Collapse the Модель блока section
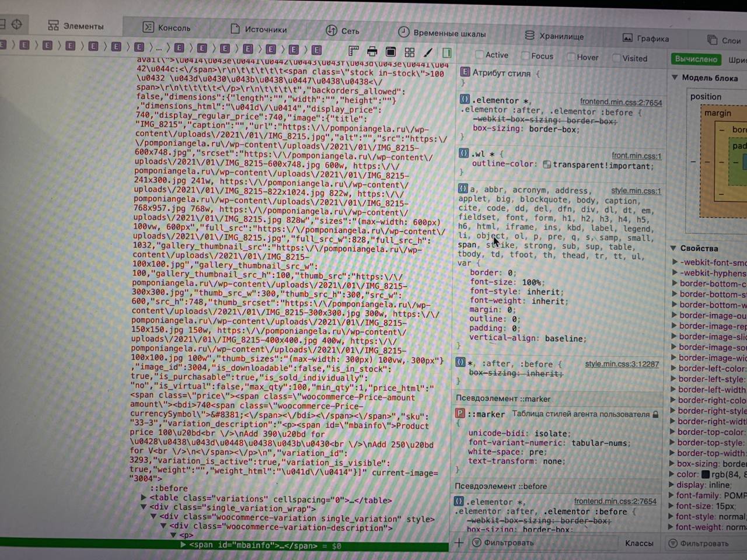Screen dimensions: 747x560 tap(675, 77)
